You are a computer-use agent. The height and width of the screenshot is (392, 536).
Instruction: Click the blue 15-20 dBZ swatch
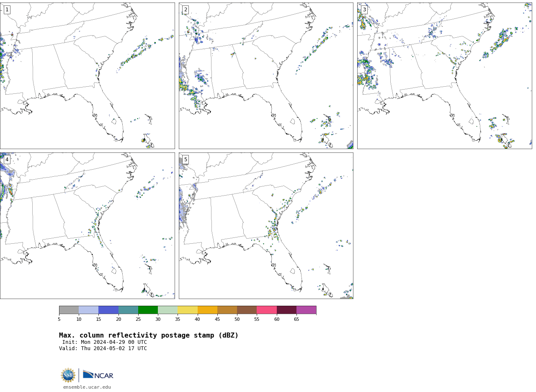[108, 310]
